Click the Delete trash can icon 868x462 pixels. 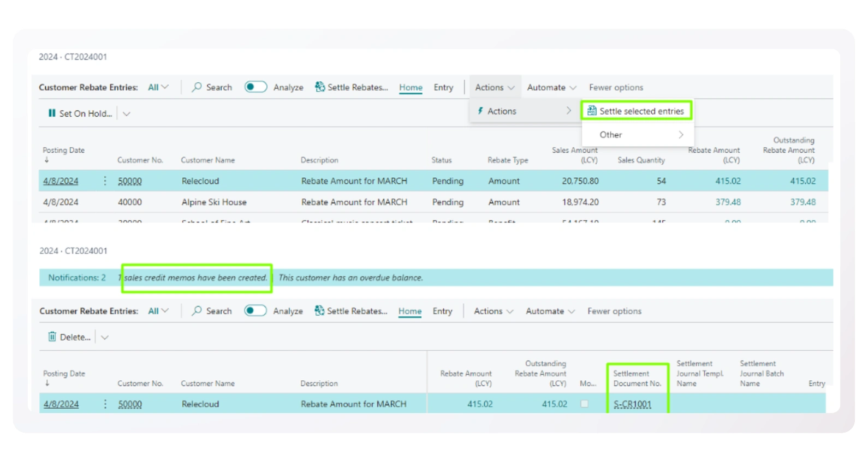[x=52, y=337]
